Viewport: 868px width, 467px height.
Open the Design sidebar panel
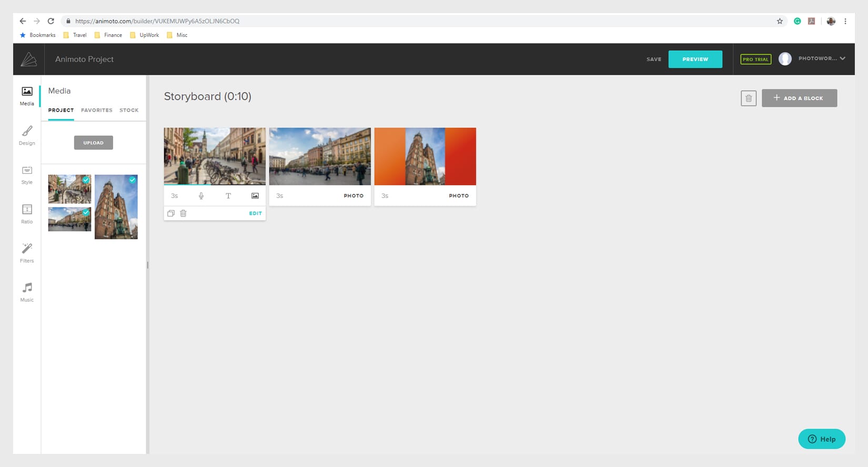click(27, 135)
